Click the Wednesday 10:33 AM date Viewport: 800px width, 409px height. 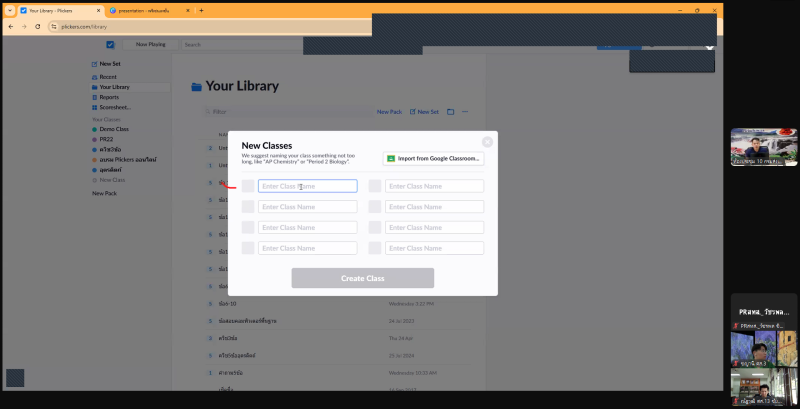click(412, 373)
